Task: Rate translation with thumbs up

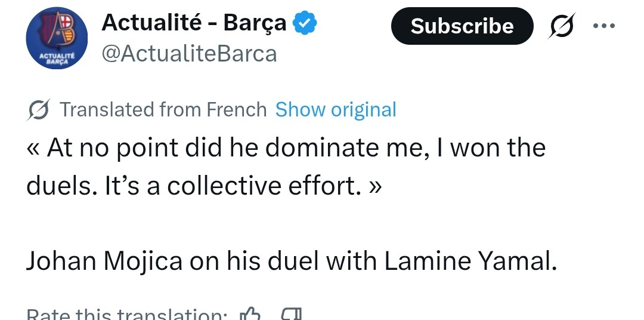Action: pyautogui.click(x=250, y=314)
